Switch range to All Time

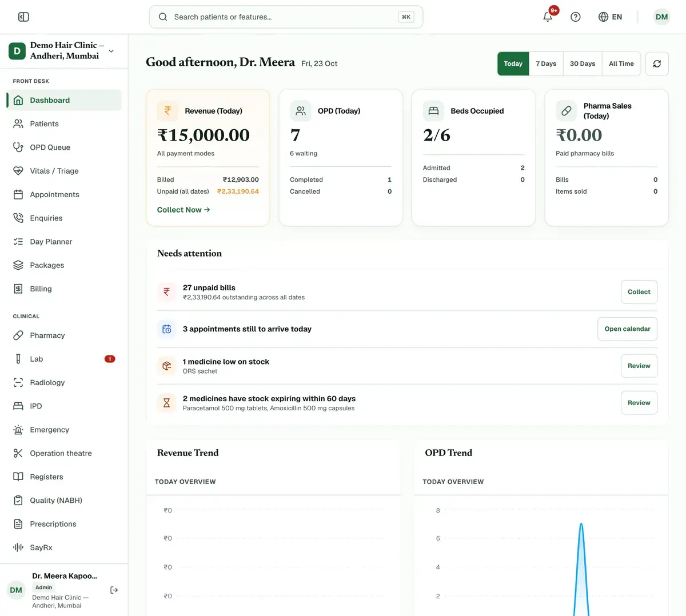pyautogui.click(x=621, y=64)
